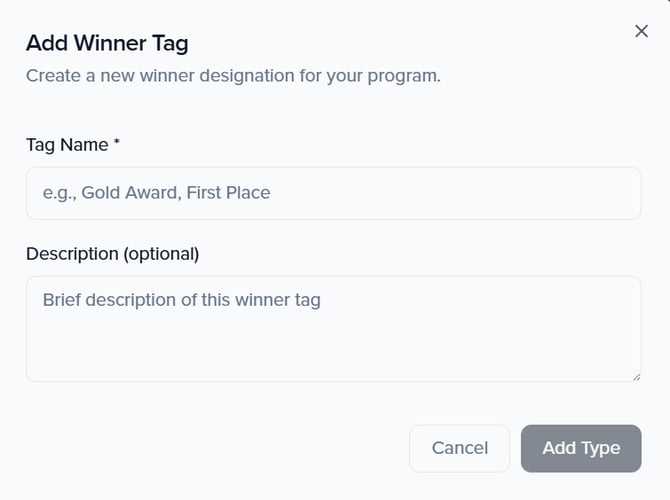Click the "Brief description of this winner tag" placeholder
Screen dimensions: 670x500
click(181, 300)
